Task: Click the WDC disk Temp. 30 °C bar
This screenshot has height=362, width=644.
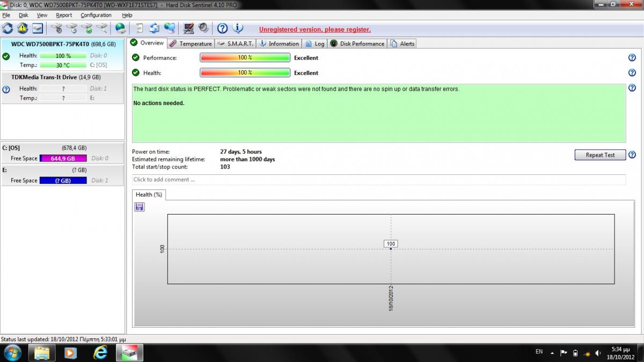Action: pyautogui.click(x=63, y=65)
